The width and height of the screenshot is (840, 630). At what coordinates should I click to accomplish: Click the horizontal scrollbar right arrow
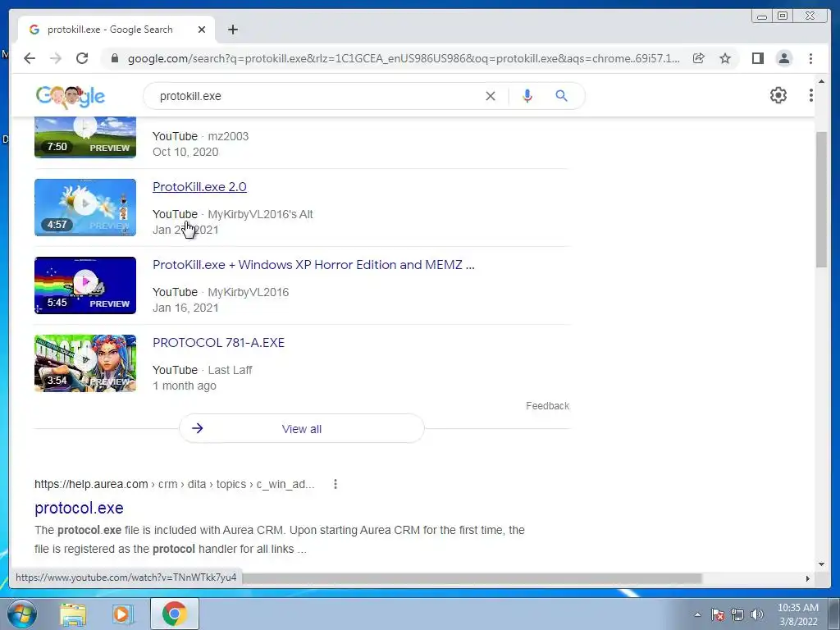coord(808,578)
